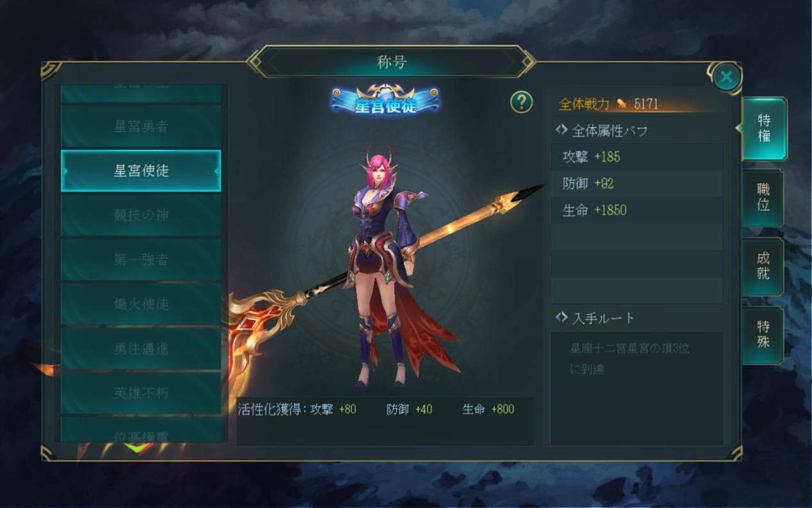Open the 職位 tab
The width and height of the screenshot is (812, 508).
tap(763, 197)
